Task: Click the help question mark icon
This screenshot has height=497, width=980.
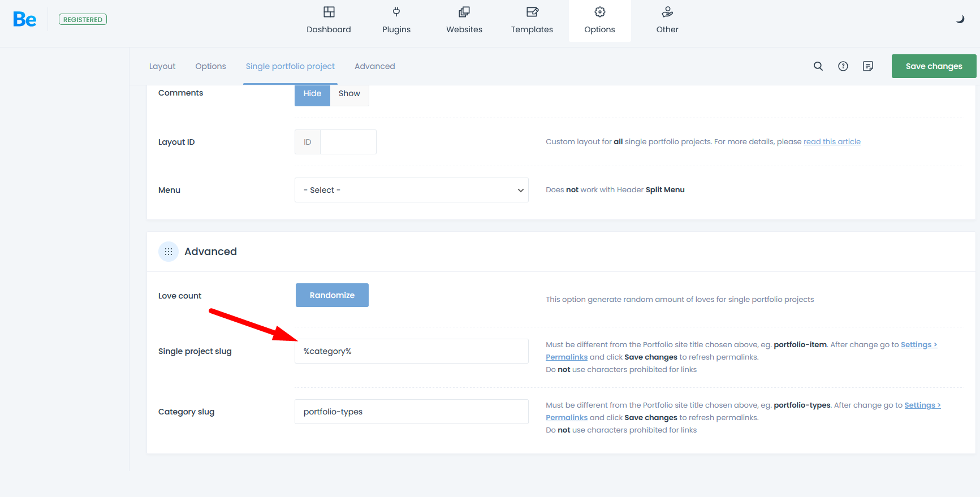Action: pyautogui.click(x=843, y=66)
